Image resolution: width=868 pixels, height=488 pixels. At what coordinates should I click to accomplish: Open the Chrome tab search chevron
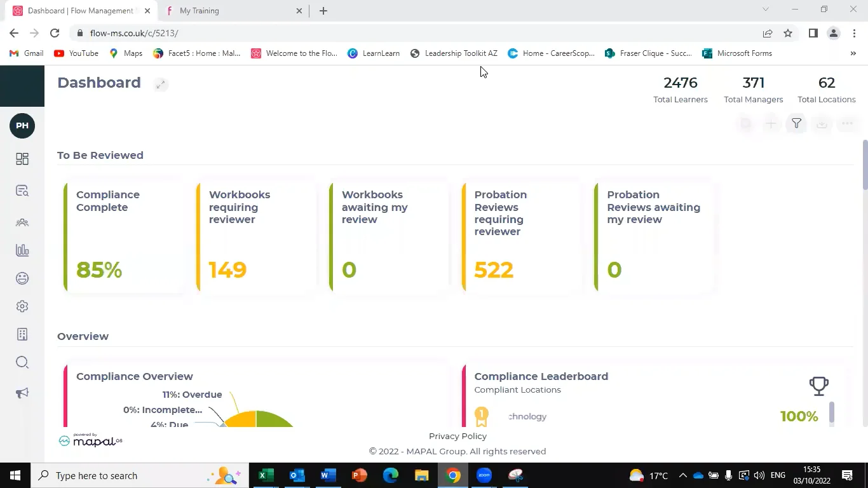765,10
